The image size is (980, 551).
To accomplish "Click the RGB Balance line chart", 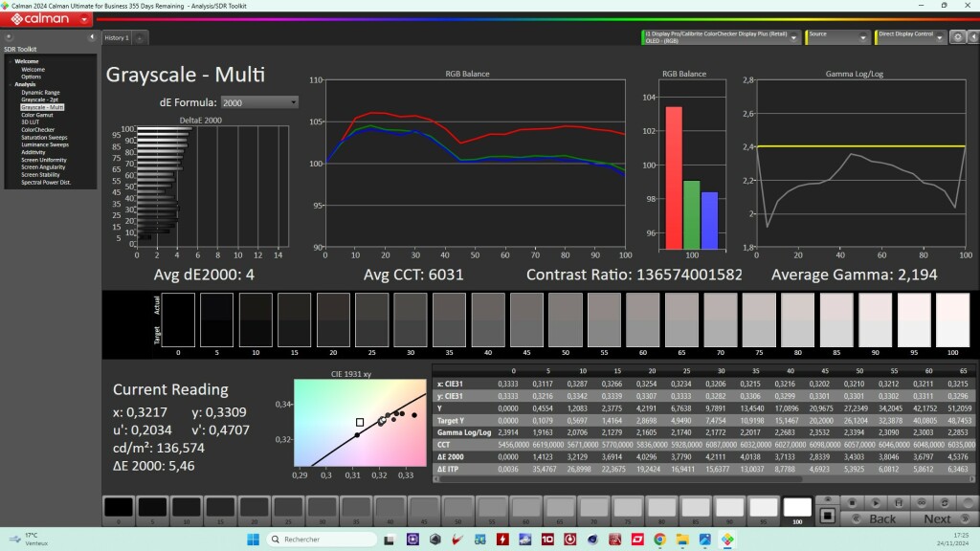I will coord(475,163).
